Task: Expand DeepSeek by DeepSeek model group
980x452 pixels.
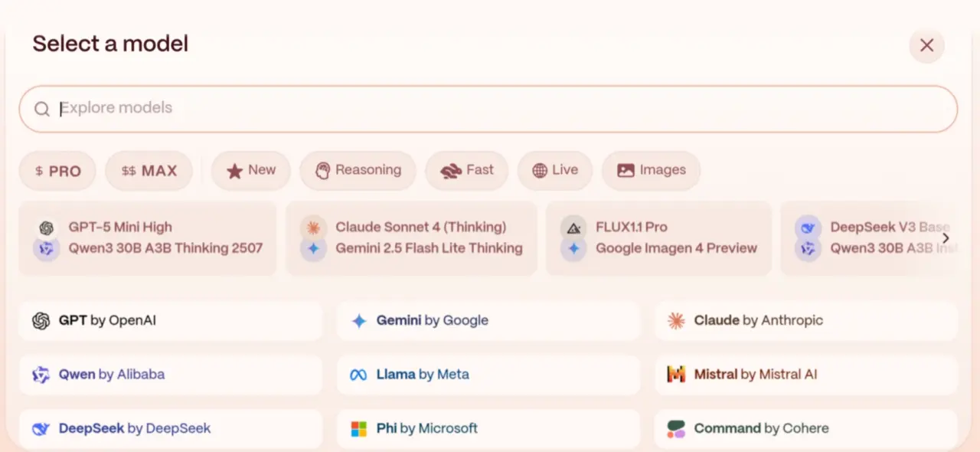Action: coord(171,428)
